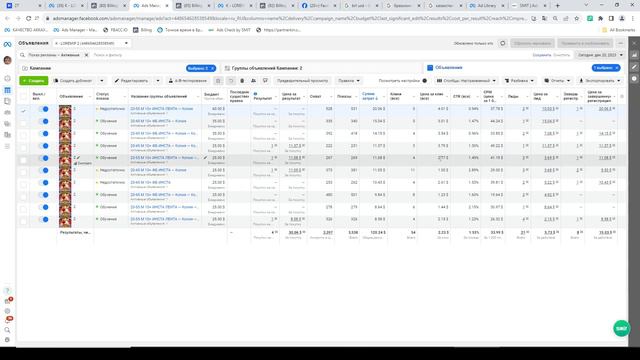Open the Export dropdown
Viewport: 640px width, 360px height.
point(599,81)
